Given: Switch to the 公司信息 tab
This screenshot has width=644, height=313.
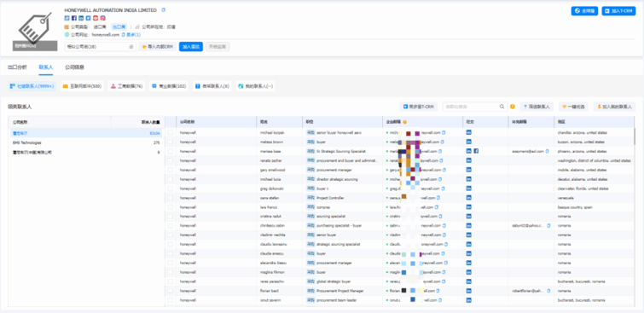Looking at the screenshot, I should point(75,67).
